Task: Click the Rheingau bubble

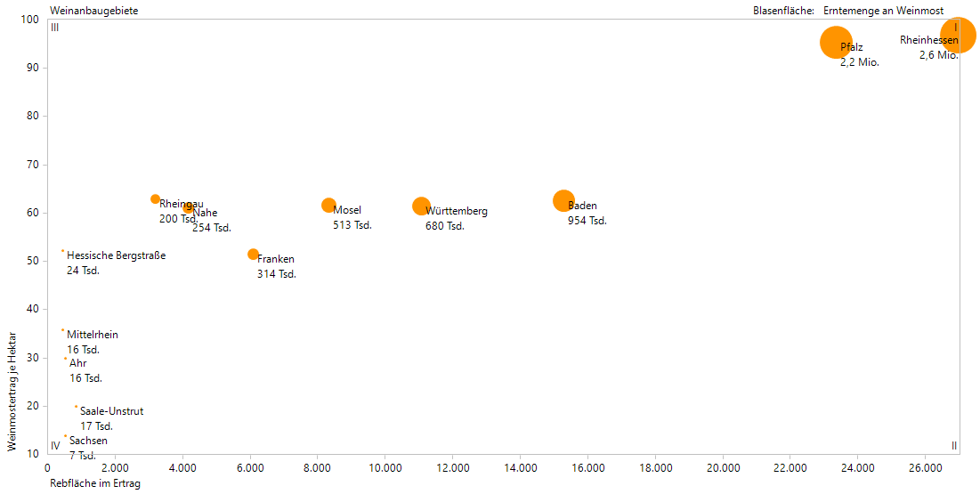Action: coord(155,199)
